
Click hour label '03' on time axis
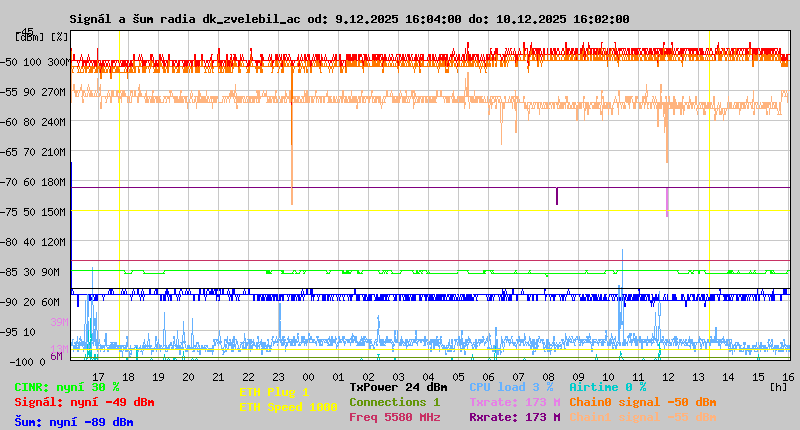[x=398, y=377]
